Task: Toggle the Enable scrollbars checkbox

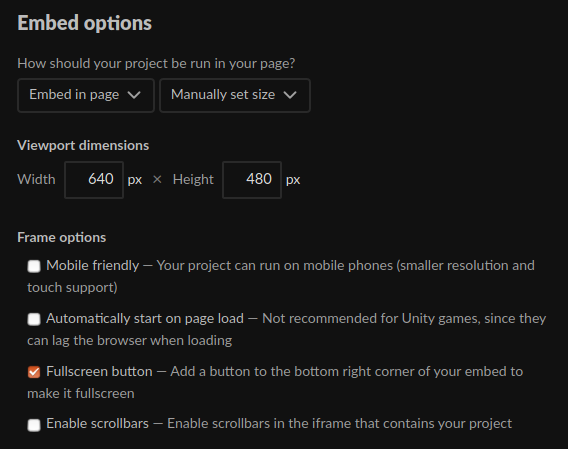Action: [34, 425]
